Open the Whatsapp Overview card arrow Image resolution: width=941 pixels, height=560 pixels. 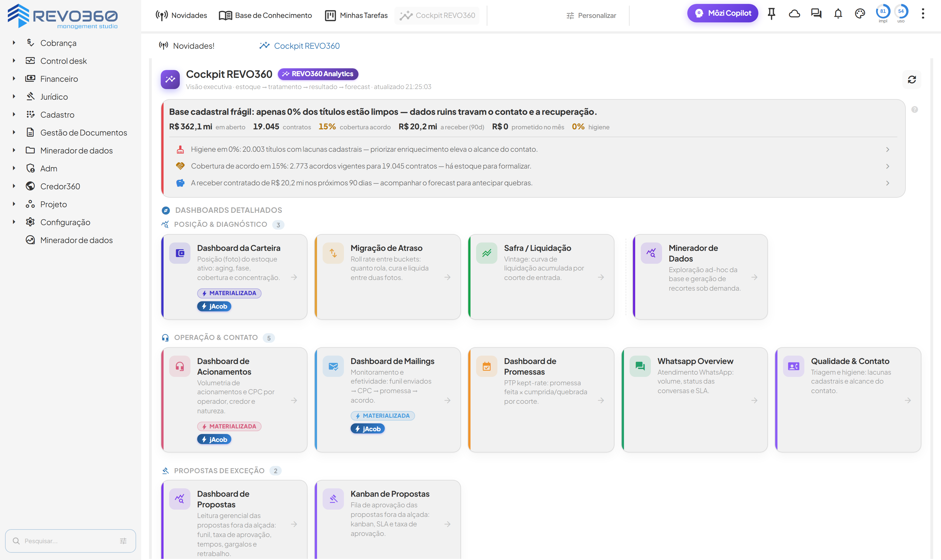tap(754, 400)
